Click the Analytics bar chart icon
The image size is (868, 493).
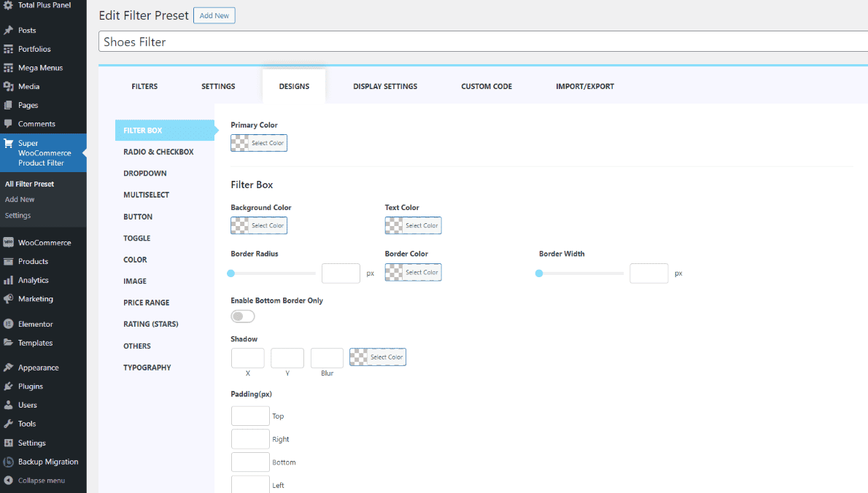[x=8, y=280]
